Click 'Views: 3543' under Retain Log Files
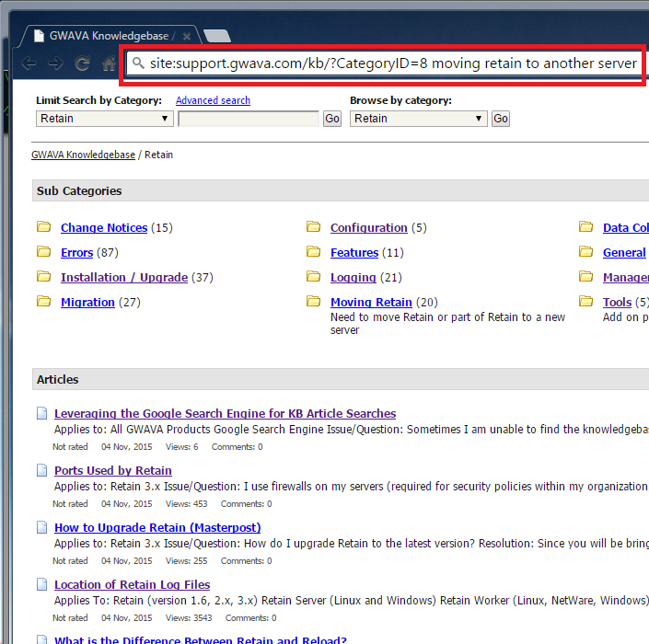649x644 pixels. (189, 618)
